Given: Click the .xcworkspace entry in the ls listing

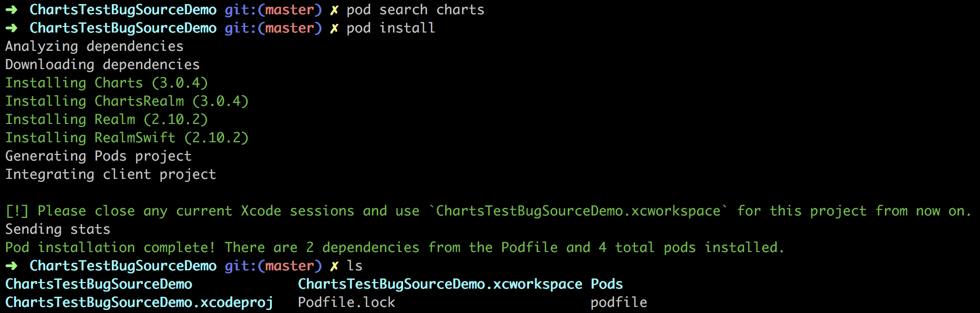Looking at the screenshot, I should click(x=440, y=284).
